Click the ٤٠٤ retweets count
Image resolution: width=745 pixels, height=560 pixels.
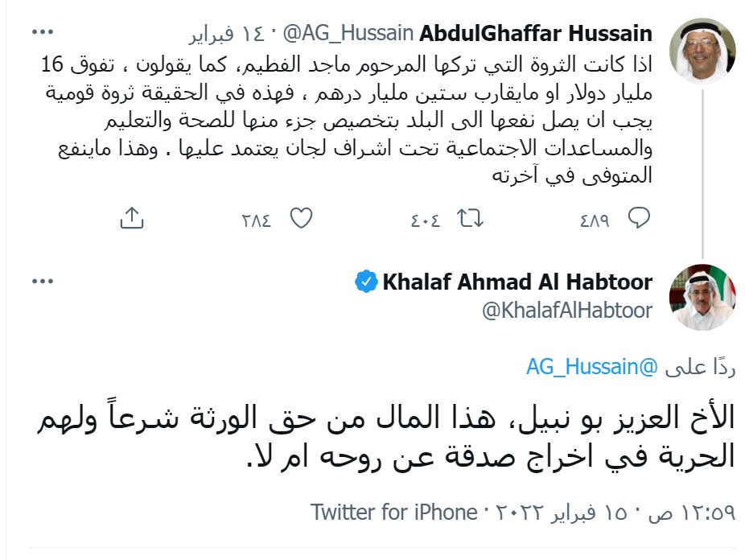point(426,219)
